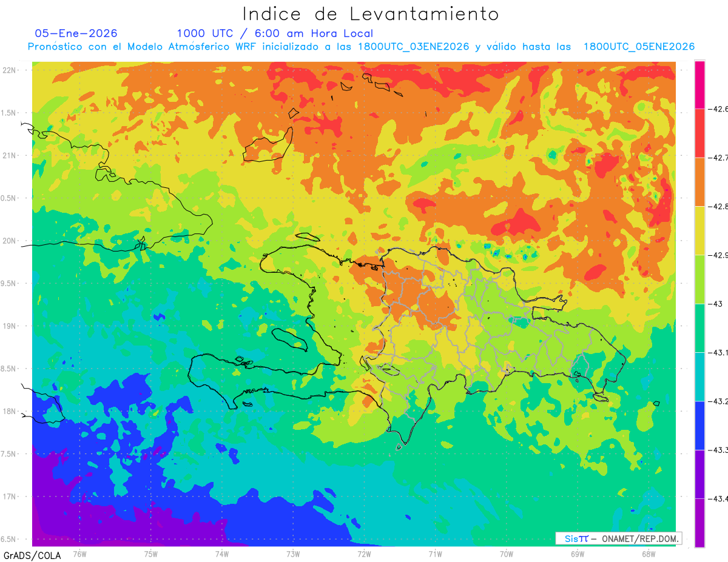
Task: Click the '73W' longitude label
Action: (293, 554)
